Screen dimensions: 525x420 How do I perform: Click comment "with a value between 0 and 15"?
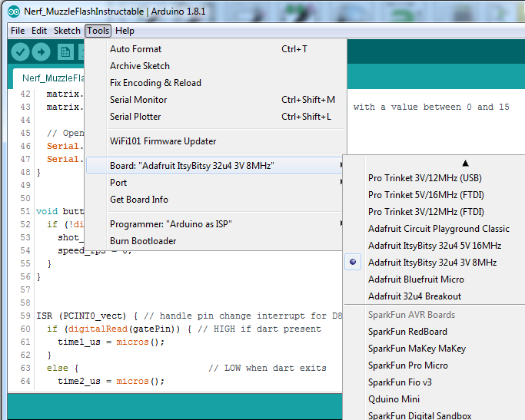(431, 107)
